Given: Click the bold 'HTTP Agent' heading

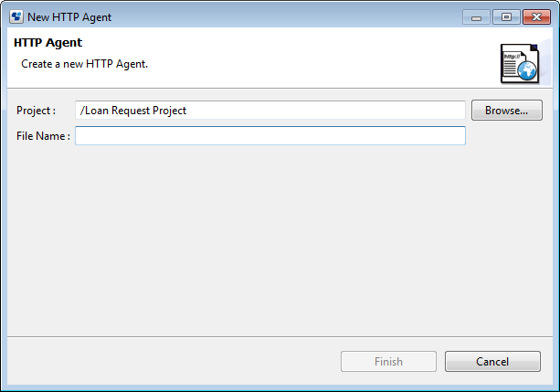Looking at the screenshot, I should click(x=48, y=43).
